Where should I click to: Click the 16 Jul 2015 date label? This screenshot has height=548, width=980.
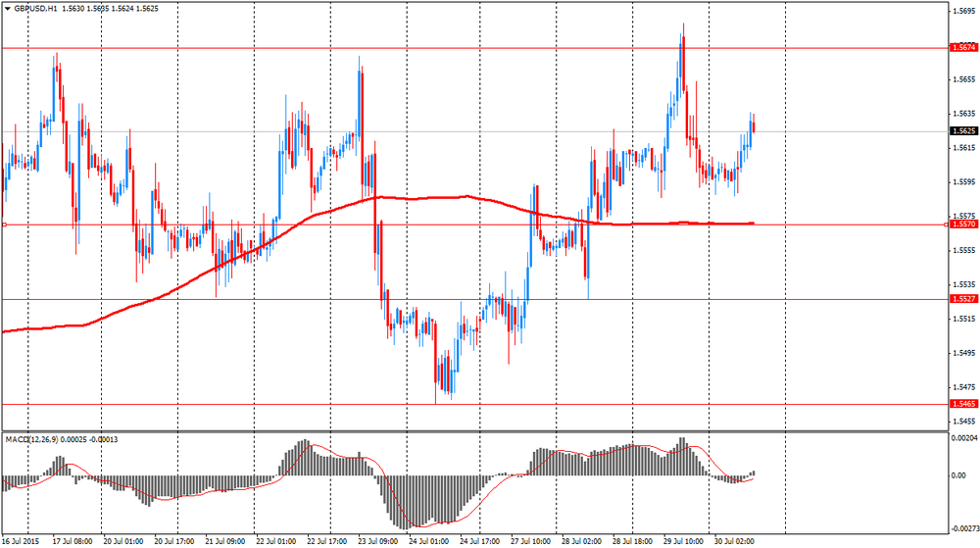pos(20,541)
